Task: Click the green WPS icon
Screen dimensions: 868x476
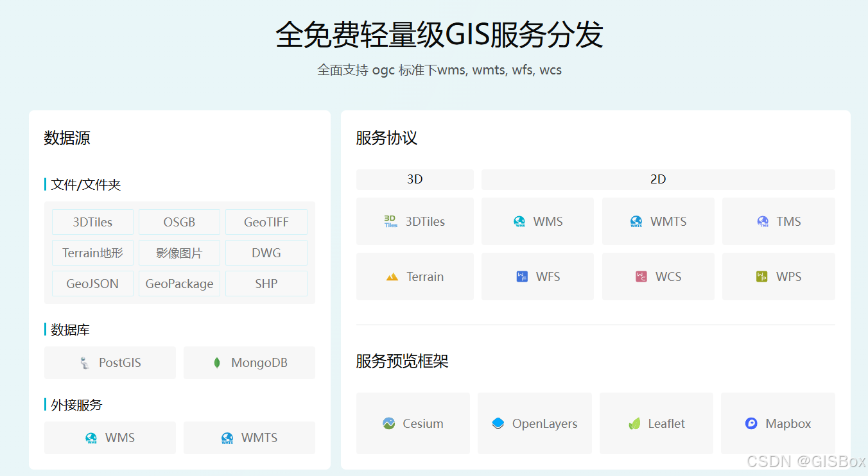Action: pos(762,277)
